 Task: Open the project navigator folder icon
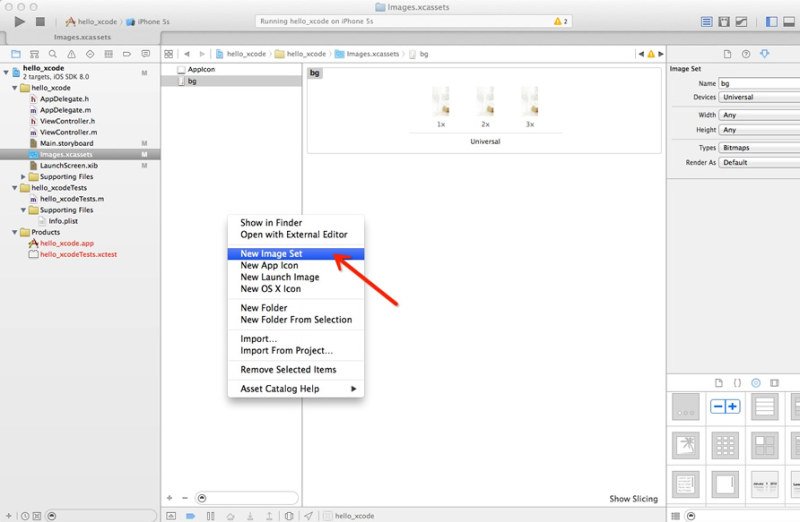coord(16,54)
